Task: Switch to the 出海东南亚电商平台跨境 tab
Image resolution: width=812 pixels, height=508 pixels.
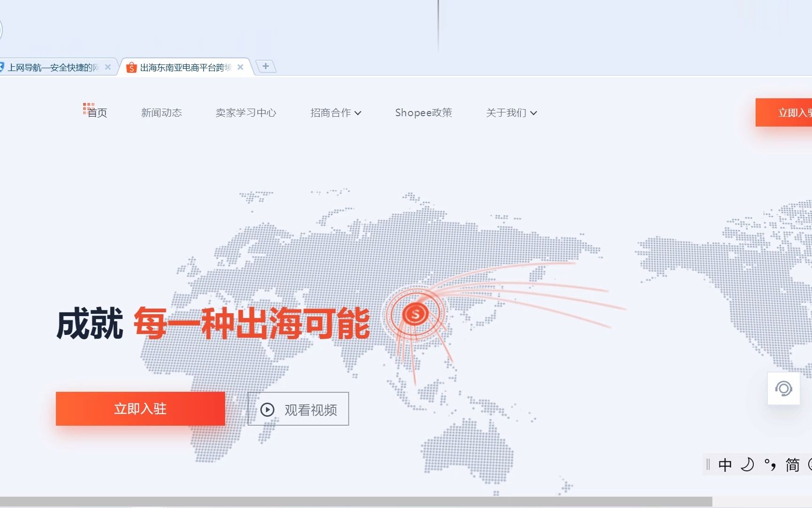Action: tap(186, 68)
